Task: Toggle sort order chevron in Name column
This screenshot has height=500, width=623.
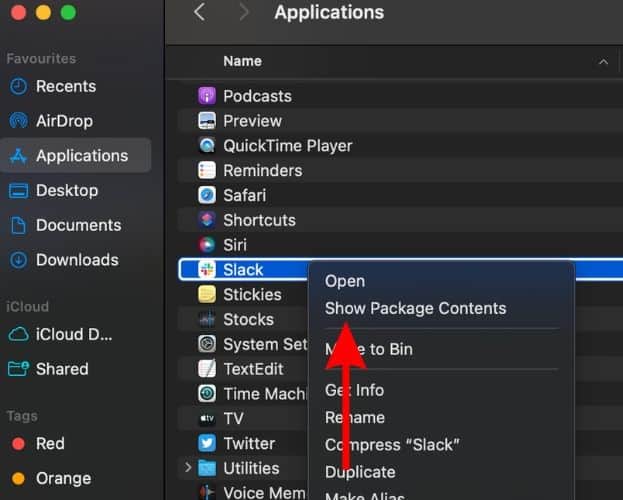Action: [603, 62]
